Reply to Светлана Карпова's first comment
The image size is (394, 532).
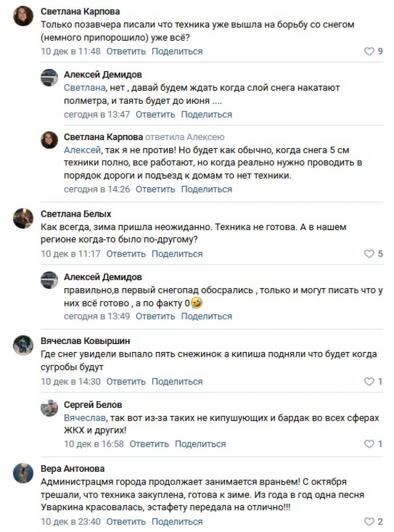point(126,51)
